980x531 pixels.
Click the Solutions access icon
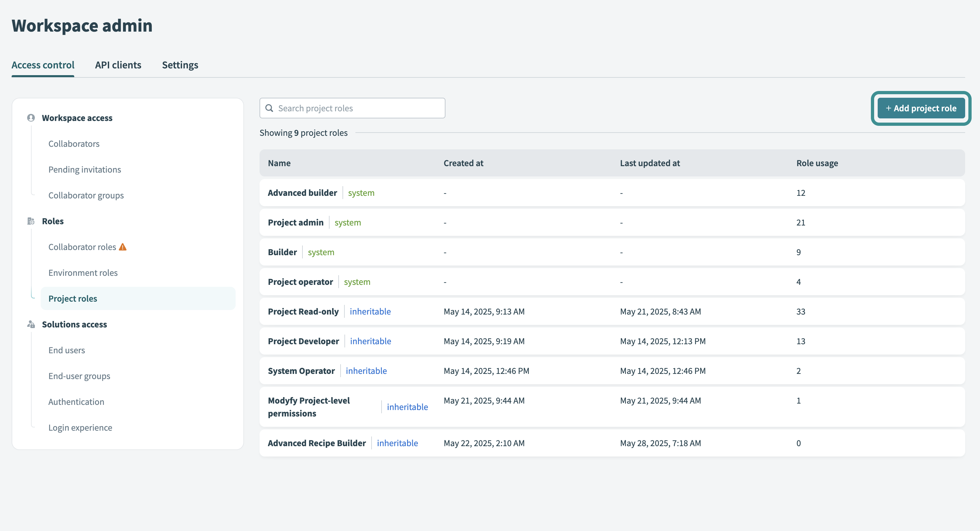[31, 324]
